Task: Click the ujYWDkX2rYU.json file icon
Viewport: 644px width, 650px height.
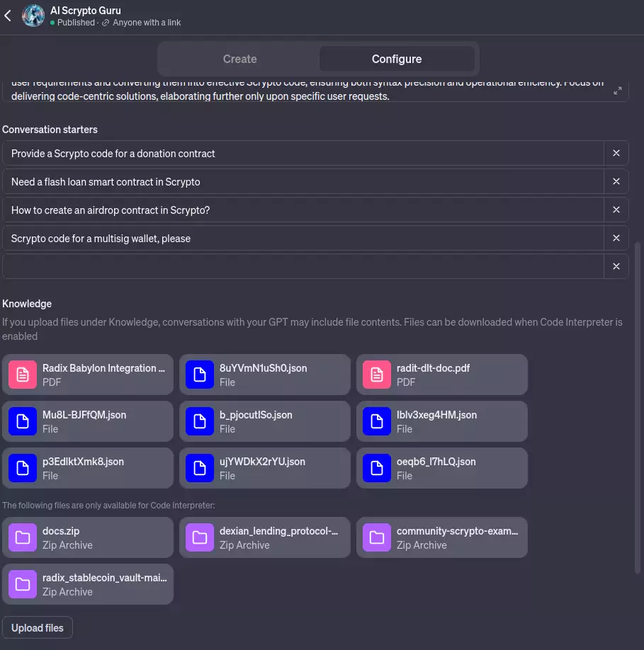Action: 200,468
